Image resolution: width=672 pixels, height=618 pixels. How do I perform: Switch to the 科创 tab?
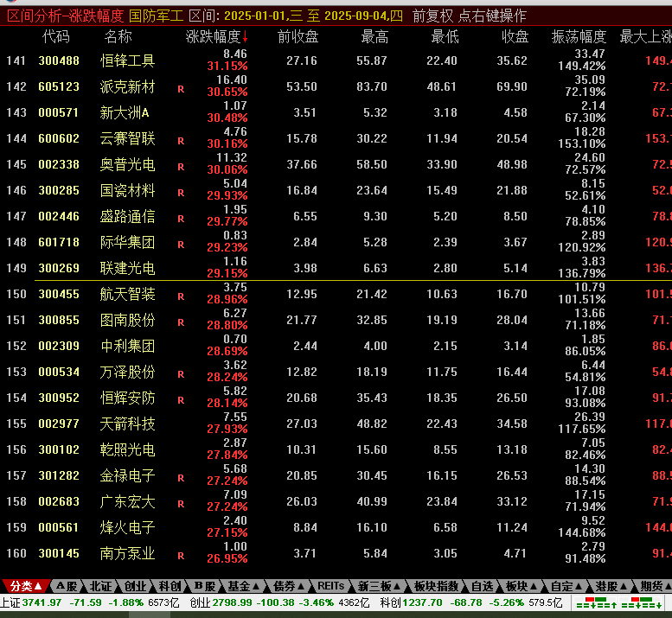170,586
